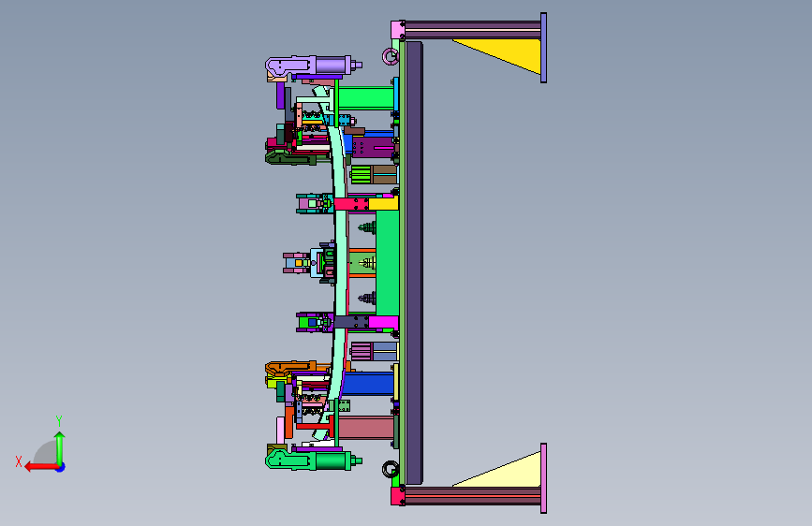
Task: Select the solid blue riser block
Action: (368, 384)
